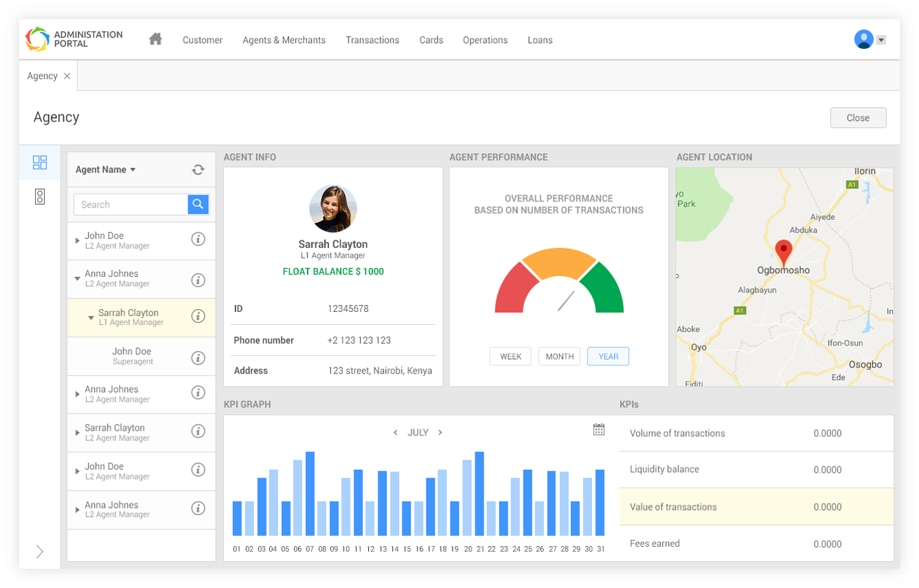Image resolution: width=919 pixels, height=588 pixels.
Task: Open info for Sarrah Clayton L2 Agent Manager
Action: 198,431
